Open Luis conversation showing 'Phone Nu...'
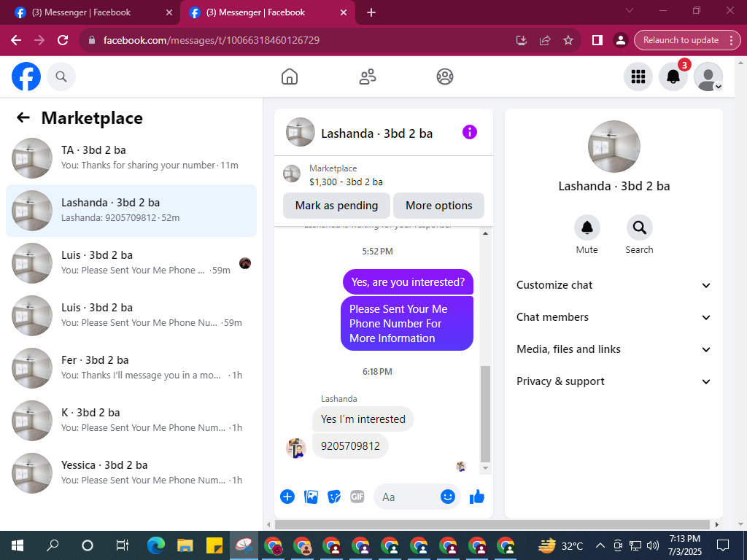Viewport: 747px width, 560px height. (131, 316)
